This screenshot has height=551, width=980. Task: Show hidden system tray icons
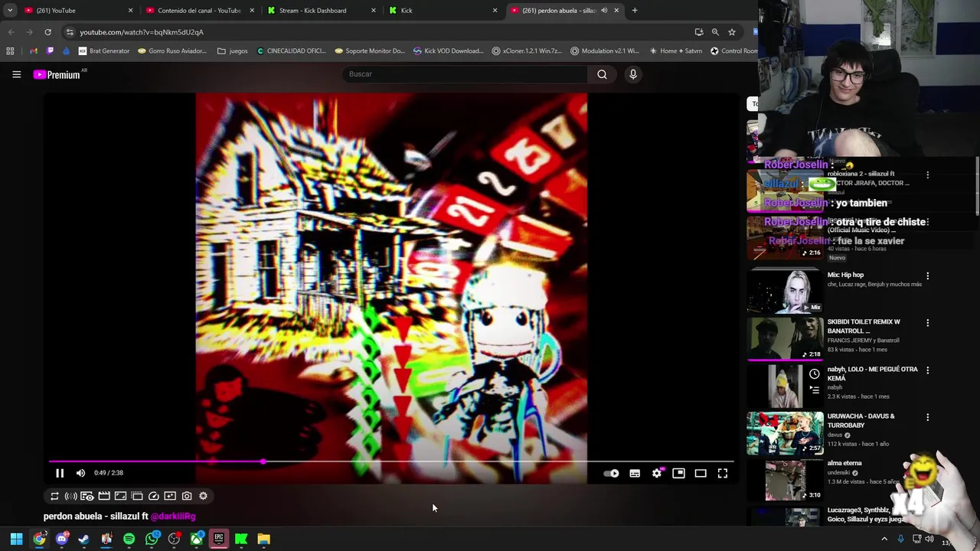[884, 540]
